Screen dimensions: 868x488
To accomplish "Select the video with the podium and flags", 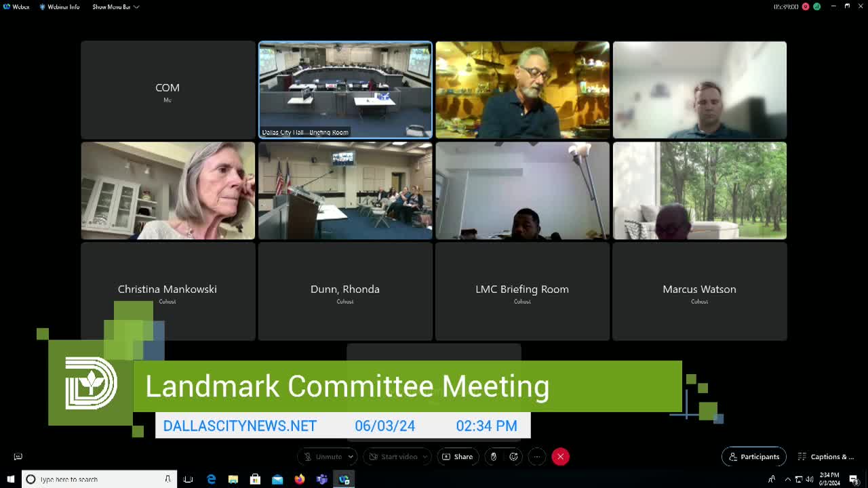I will [345, 190].
